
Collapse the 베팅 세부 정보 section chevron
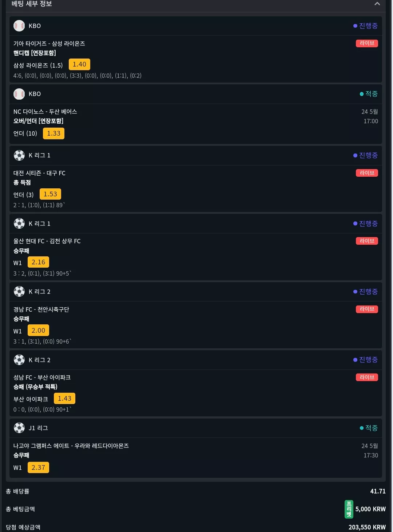coord(377,4)
